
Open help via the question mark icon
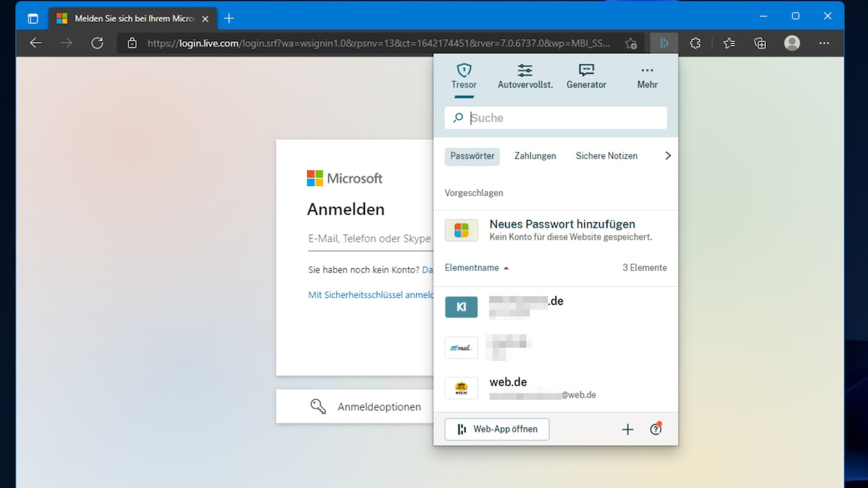click(x=655, y=429)
